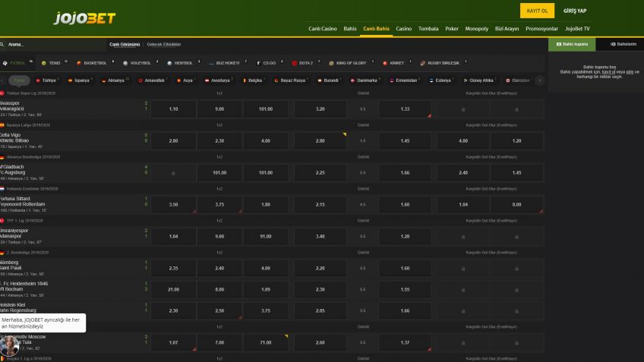Show next countries with right arrow
The height and width of the screenshot is (362, 644).
[540, 80]
